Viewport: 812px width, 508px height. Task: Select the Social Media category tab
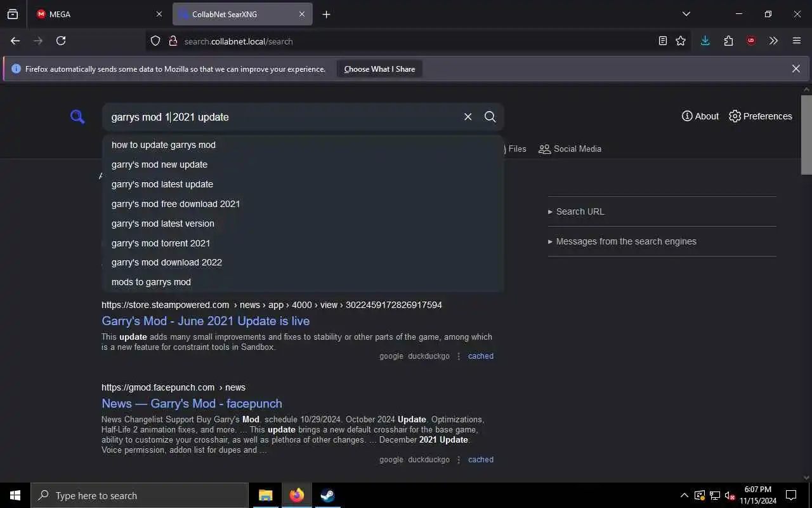pyautogui.click(x=570, y=149)
